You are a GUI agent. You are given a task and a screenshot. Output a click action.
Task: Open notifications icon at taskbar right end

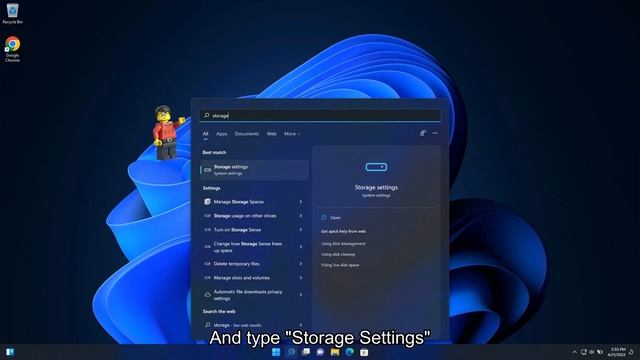coord(631,352)
